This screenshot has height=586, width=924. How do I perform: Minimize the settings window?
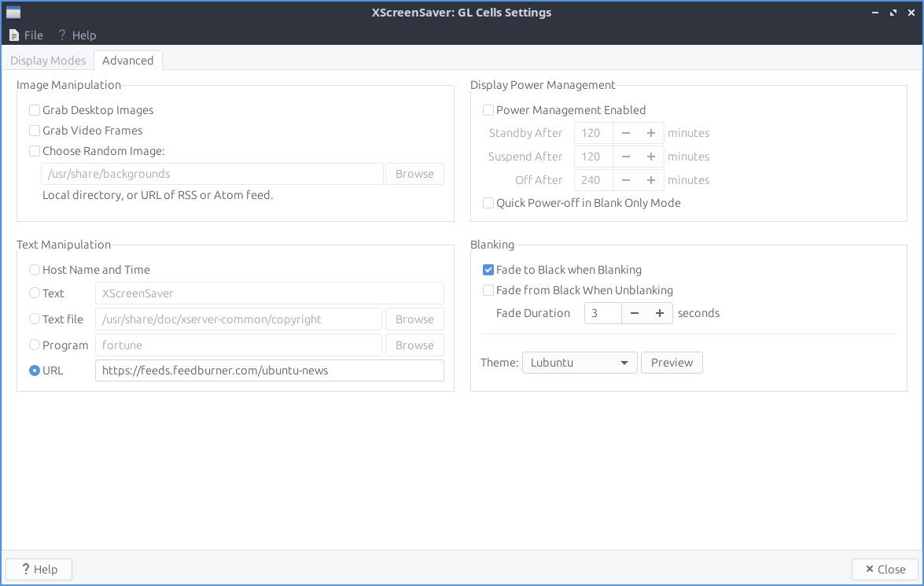pyautogui.click(x=875, y=13)
